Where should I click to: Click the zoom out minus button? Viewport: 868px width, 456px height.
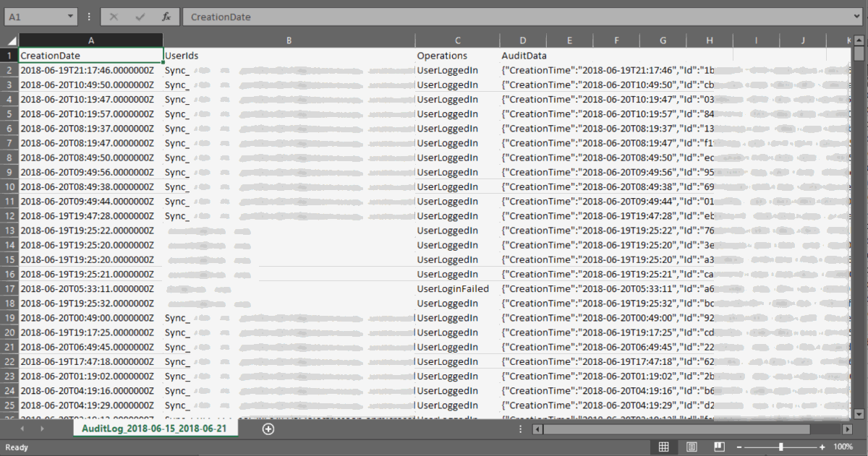[x=740, y=447]
